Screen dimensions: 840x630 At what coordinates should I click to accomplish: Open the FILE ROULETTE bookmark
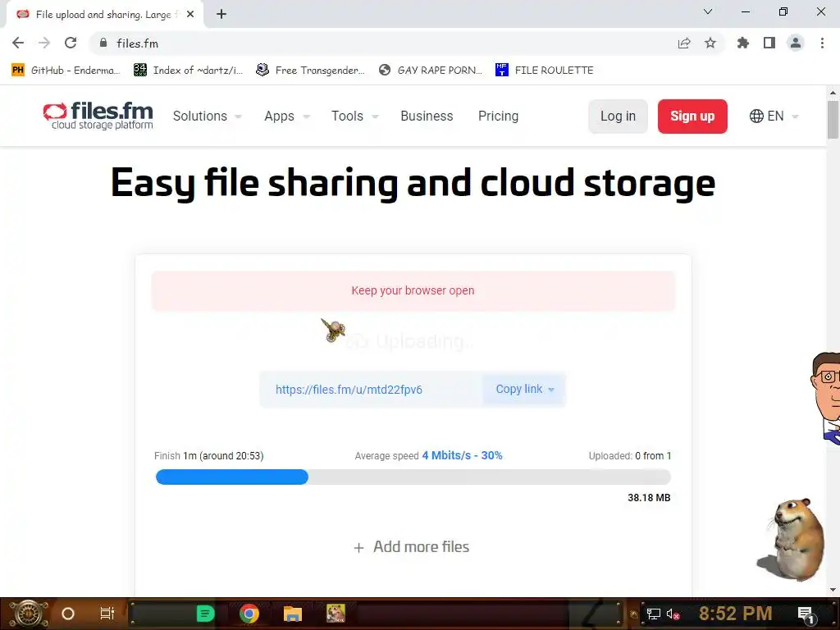click(545, 71)
